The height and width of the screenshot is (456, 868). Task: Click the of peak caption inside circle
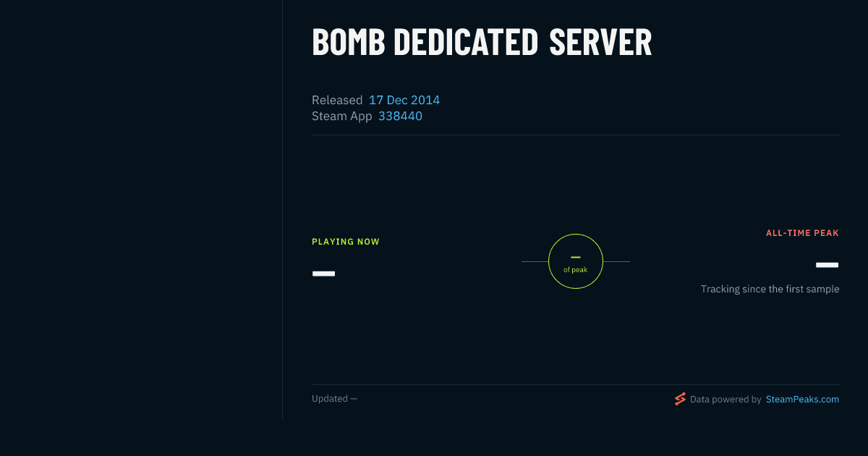tap(576, 270)
